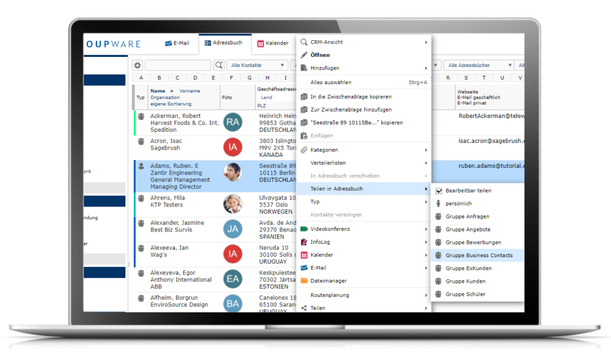Select Gruppe Business Contacts in submenu
611x364 pixels.
tap(479, 255)
